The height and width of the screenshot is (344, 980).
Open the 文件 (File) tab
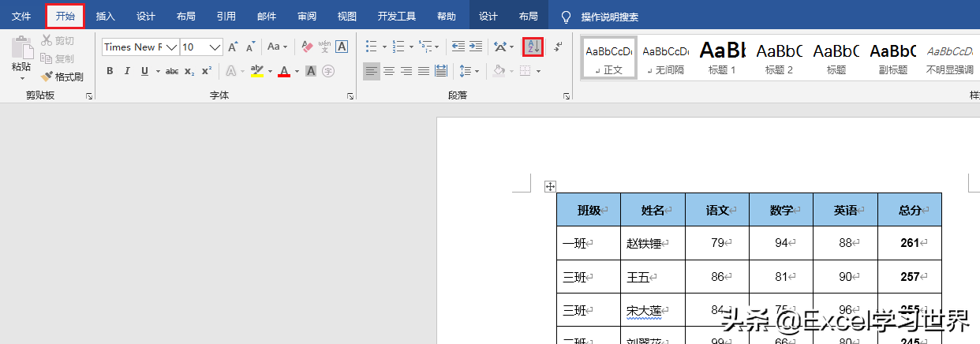(x=21, y=17)
